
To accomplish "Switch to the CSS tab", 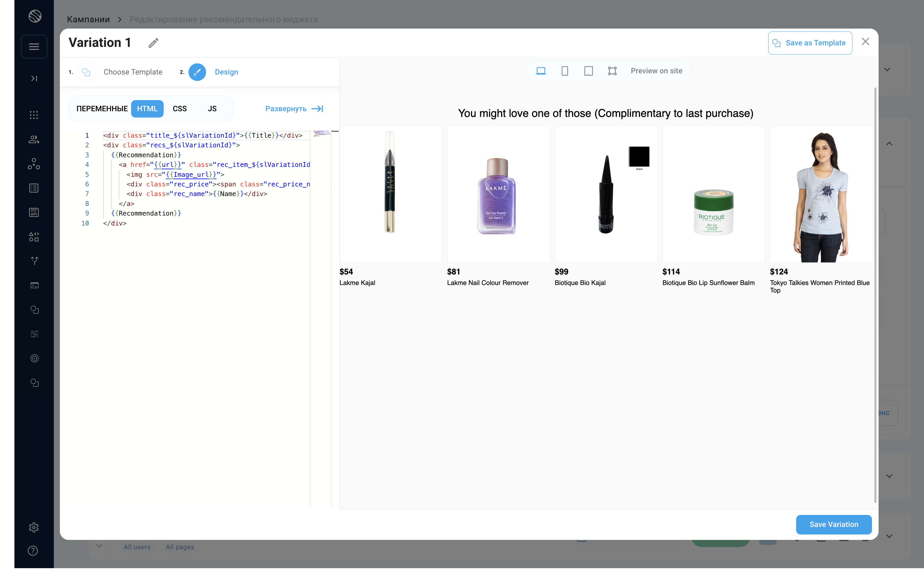I will pos(180,109).
